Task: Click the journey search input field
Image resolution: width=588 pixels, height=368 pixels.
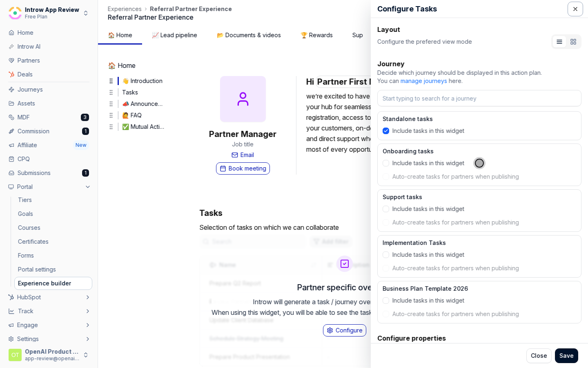Action: click(x=479, y=99)
